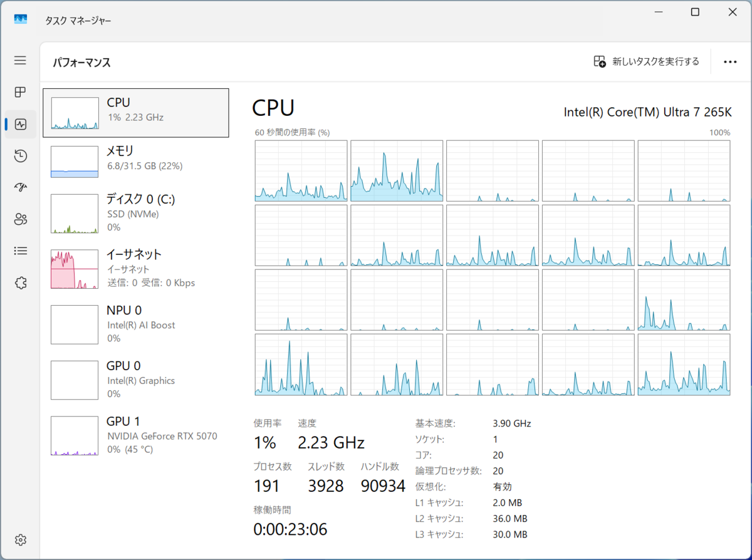Open the Processes view in the sidebar
Viewport: 752px width, 560px height.
coord(19,92)
